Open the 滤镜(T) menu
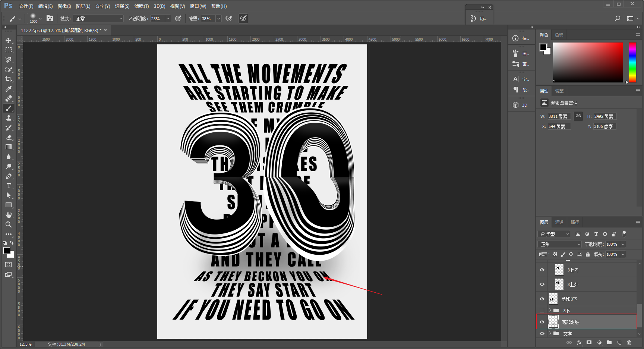Image resolution: width=644 pixels, height=349 pixels. pyautogui.click(x=142, y=6)
